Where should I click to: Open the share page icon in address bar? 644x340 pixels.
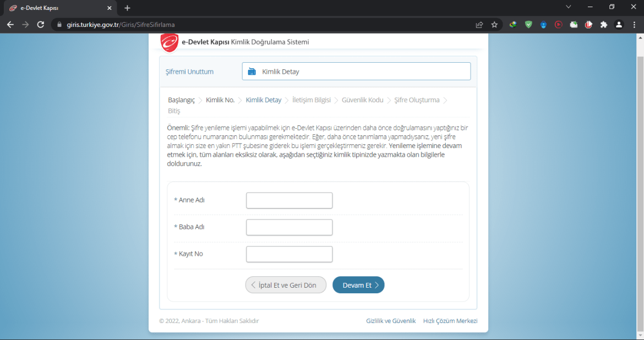[479, 25]
